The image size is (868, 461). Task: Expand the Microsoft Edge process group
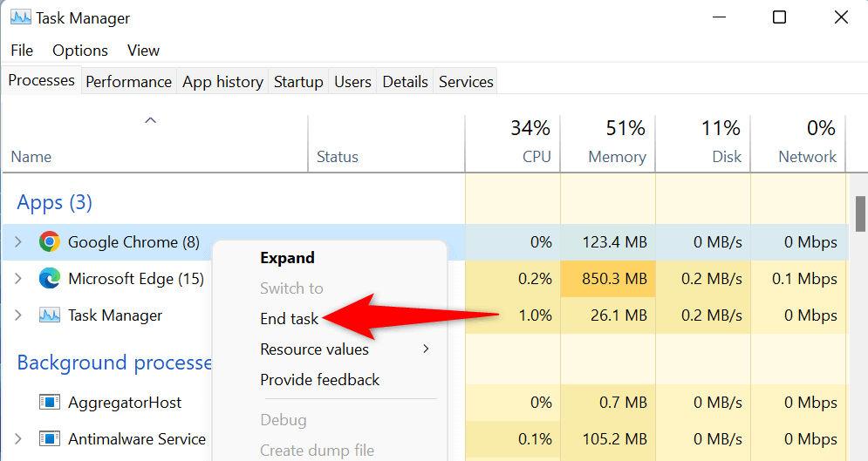click(x=19, y=279)
